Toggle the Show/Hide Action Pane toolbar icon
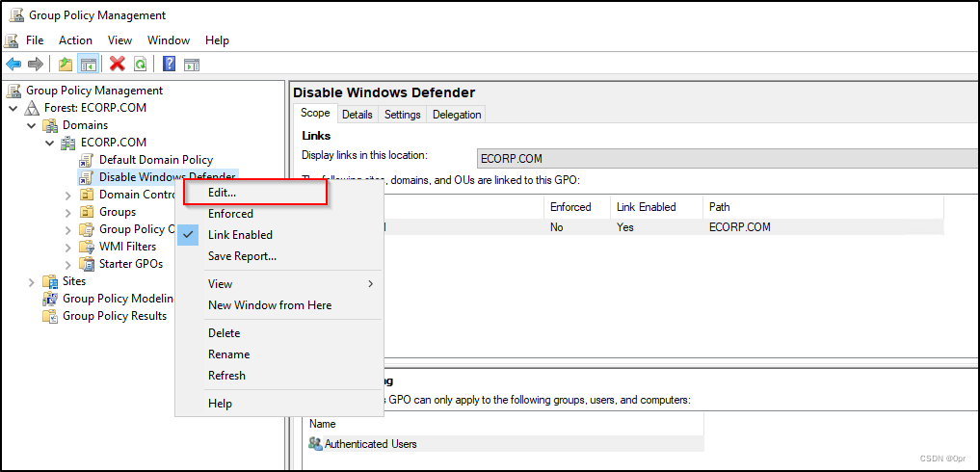980x472 pixels. coord(192,65)
